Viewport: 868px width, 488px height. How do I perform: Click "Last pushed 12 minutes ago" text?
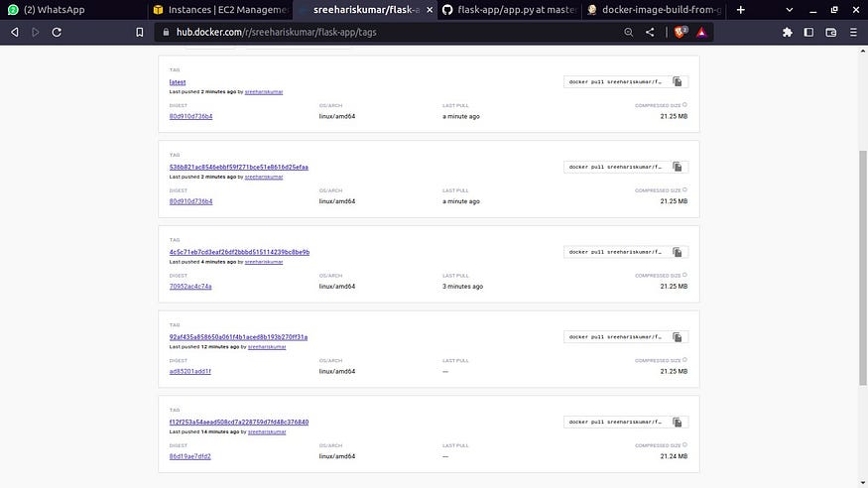pos(204,347)
